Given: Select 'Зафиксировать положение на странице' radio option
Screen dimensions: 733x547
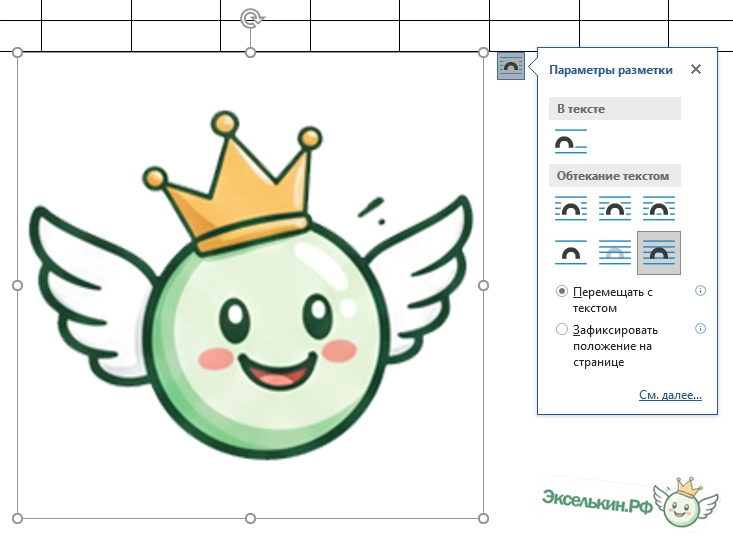Looking at the screenshot, I should 562,328.
